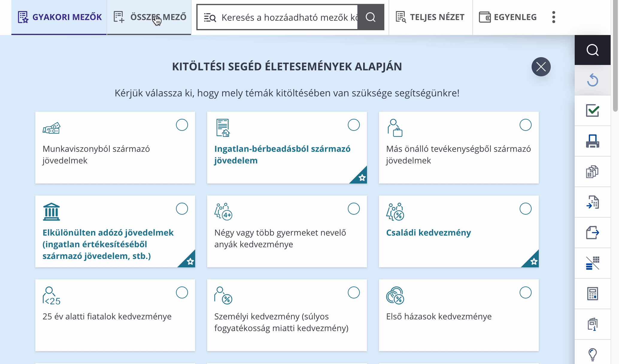This screenshot has width=619, height=364.
Task: Click the sidebar lightbulb tips icon
Action: [x=592, y=354]
